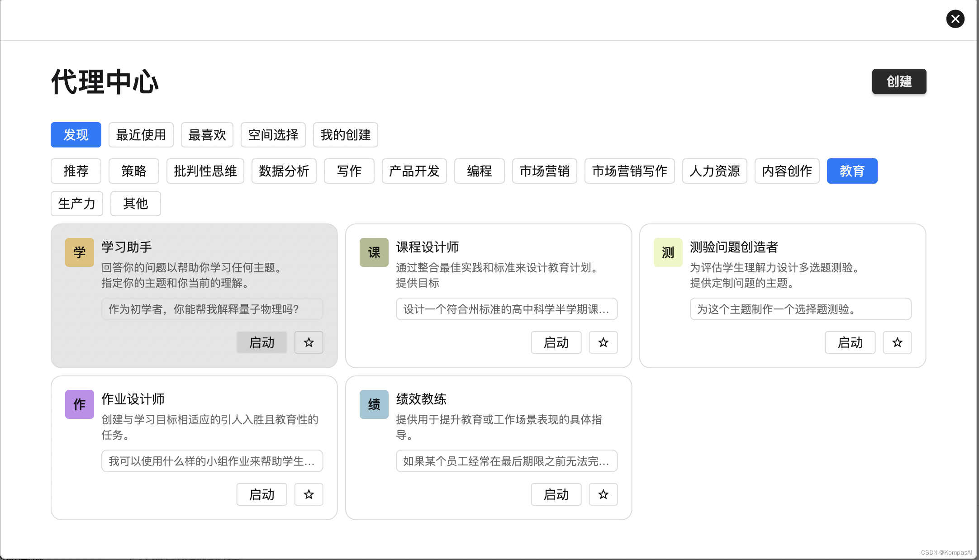Screen dimensions: 979x560
Task: Filter agents by 推荐 category
Action: point(76,171)
